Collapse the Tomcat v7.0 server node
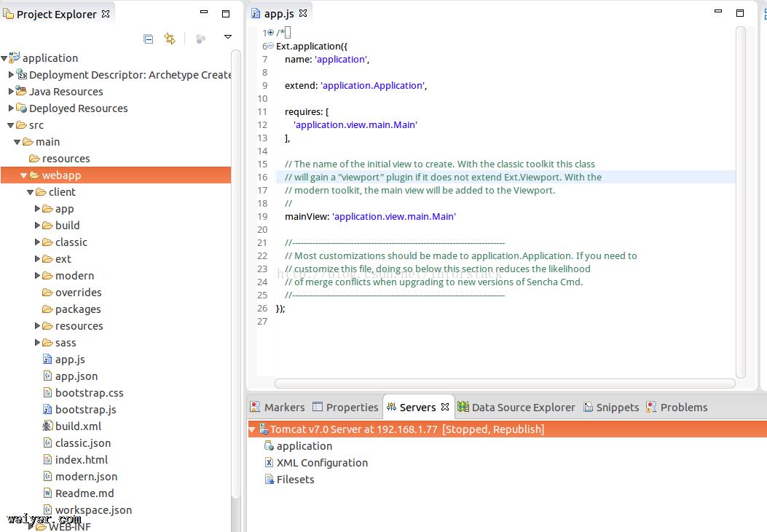Screen dimensions: 767x532 pos(253,430)
